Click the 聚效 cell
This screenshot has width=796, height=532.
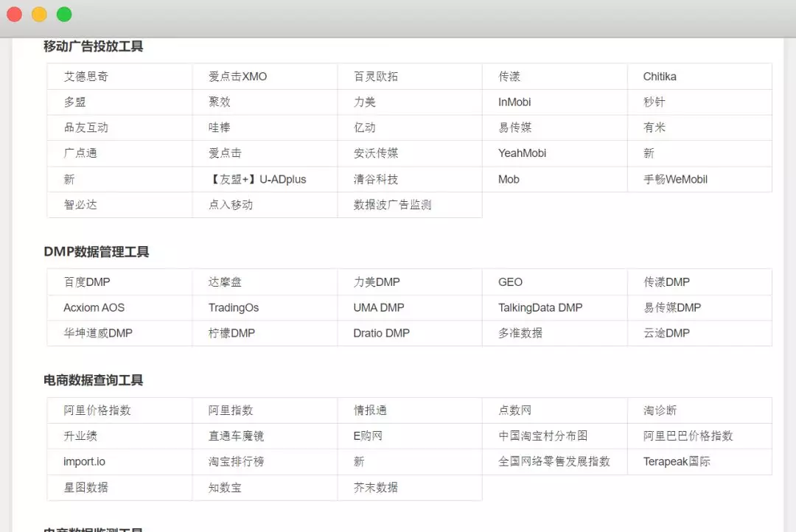coord(220,102)
